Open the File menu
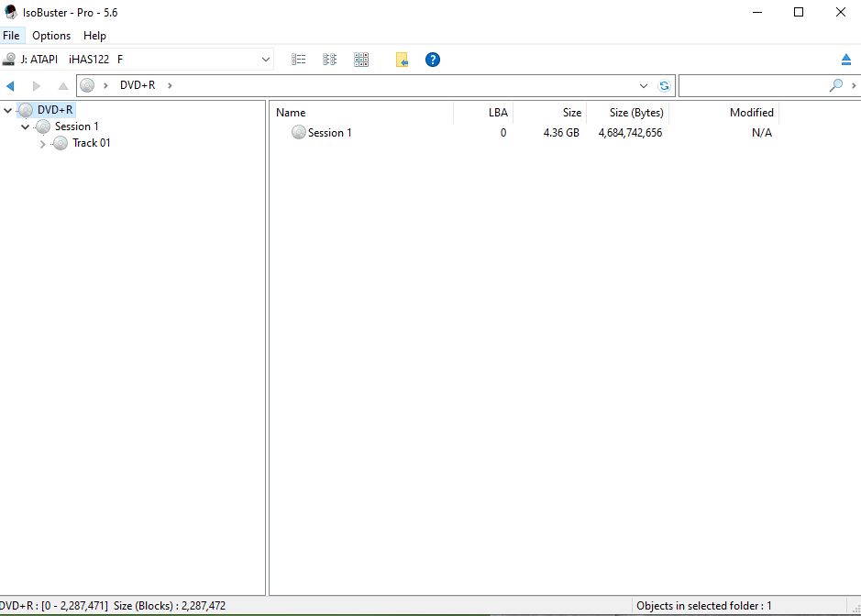Screen dimensions: 861x616 tap(11, 36)
